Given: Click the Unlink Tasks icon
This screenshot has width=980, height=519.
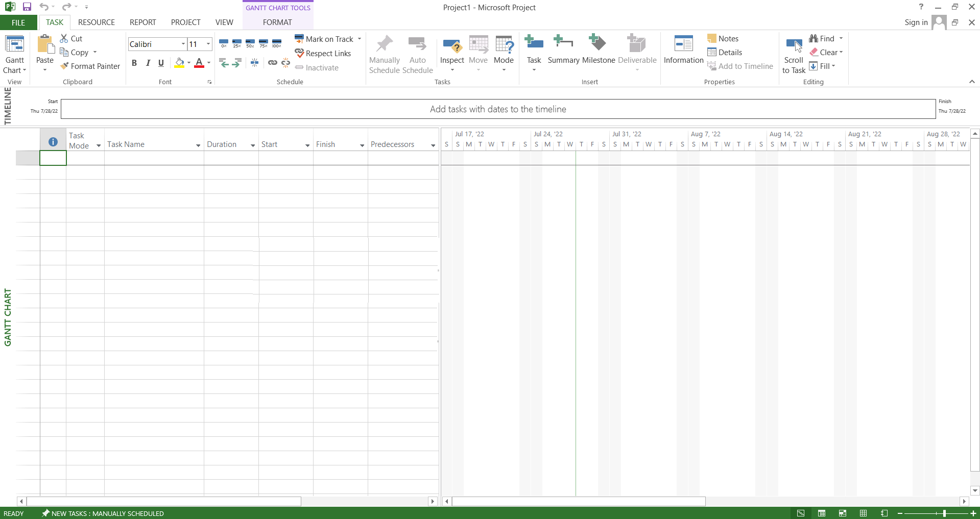Looking at the screenshot, I should click(285, 63).
